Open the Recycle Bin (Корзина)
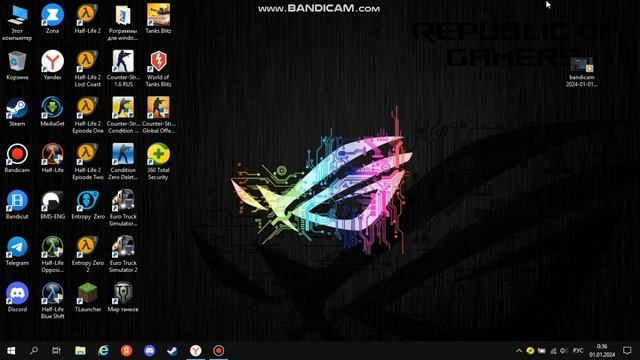Image resolution: width=640 pixels, height=360 pixels. click(x=17, y=65)
